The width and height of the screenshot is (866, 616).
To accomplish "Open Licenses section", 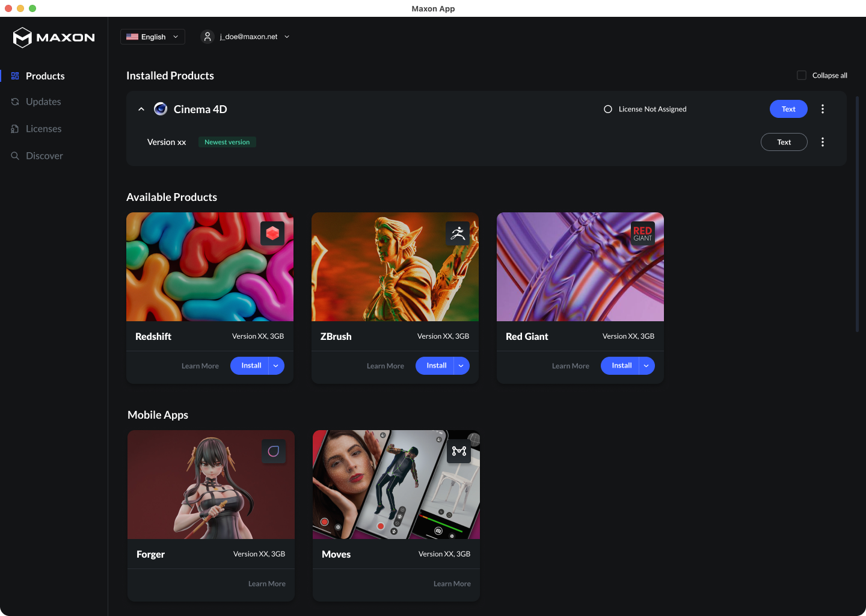I will pos(43,129).
